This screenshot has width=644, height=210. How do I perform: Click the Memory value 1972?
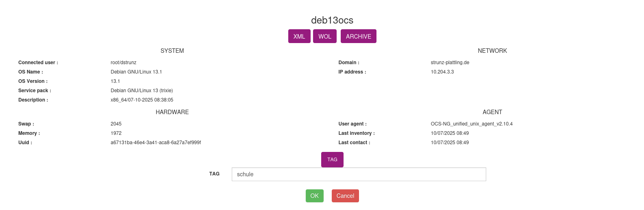click(116, 133)
